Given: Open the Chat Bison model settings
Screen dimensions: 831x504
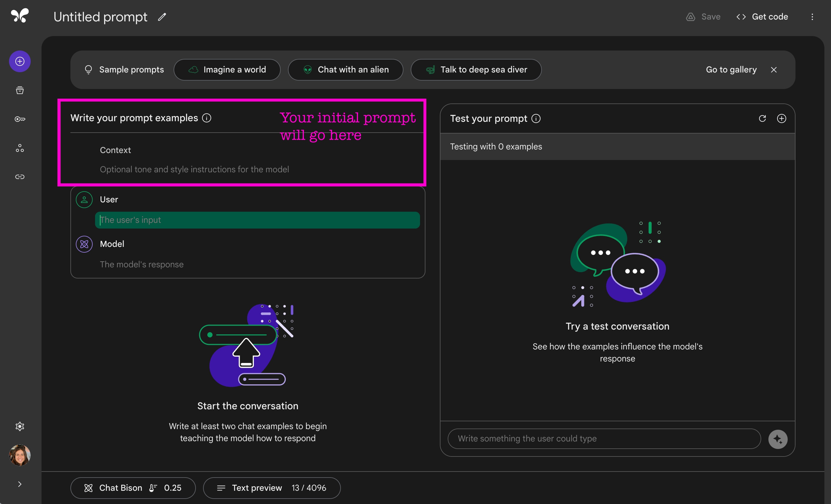Looking at the screenshot, I should [x=133, y=488].
